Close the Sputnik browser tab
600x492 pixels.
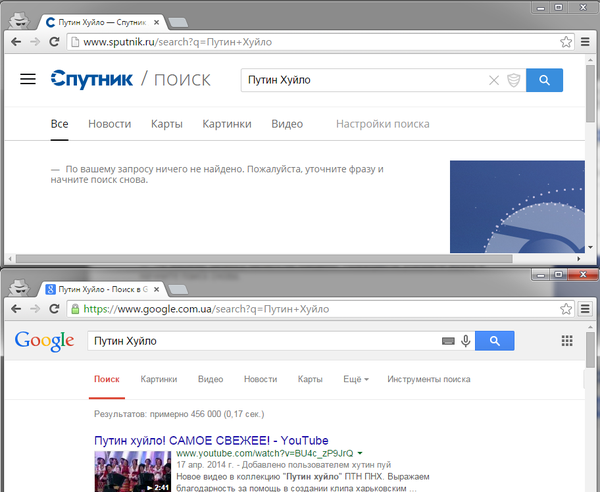157,23
